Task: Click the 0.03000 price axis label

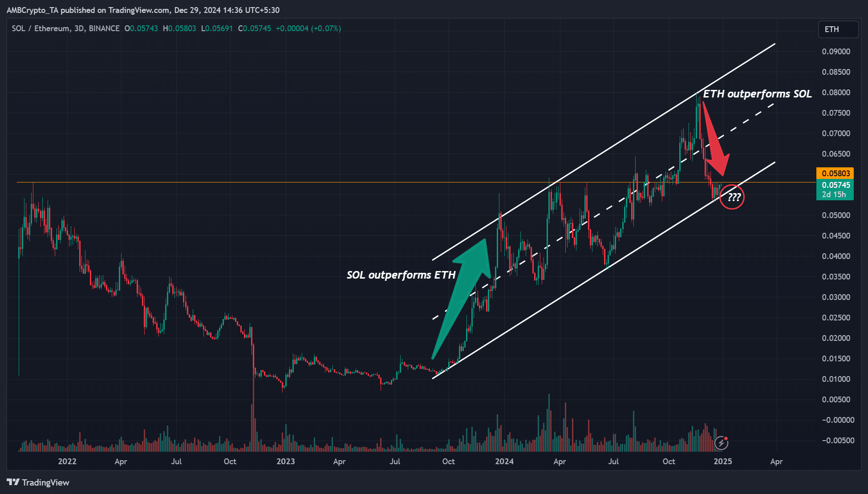Action: (836, 297)
